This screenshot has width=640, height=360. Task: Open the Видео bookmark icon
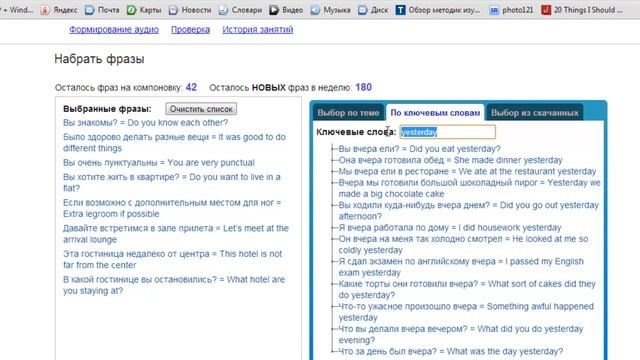point(273,10)
